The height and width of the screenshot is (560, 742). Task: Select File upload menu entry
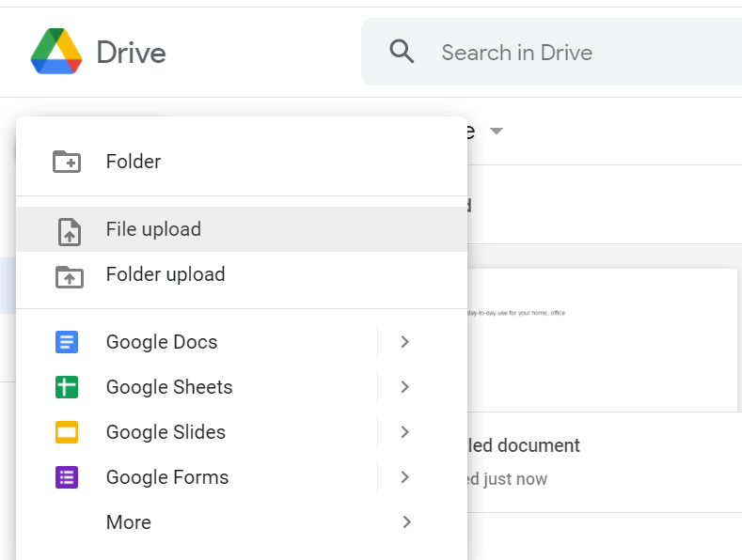242,229
